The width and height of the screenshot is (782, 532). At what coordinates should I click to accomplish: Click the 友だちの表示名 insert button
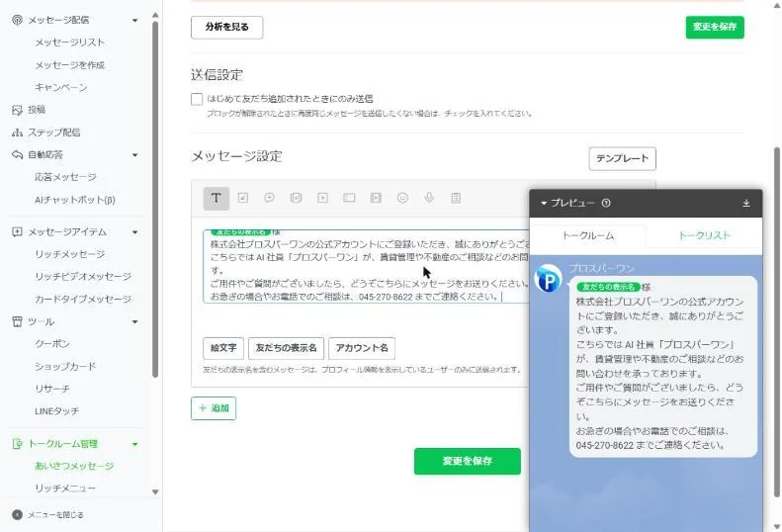287,348
